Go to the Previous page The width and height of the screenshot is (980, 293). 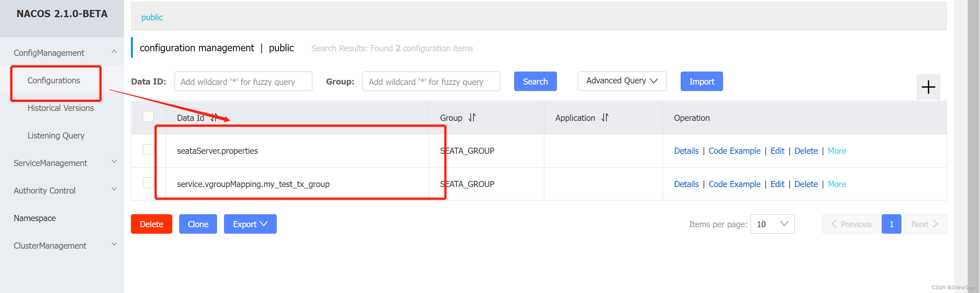[851, 224]
